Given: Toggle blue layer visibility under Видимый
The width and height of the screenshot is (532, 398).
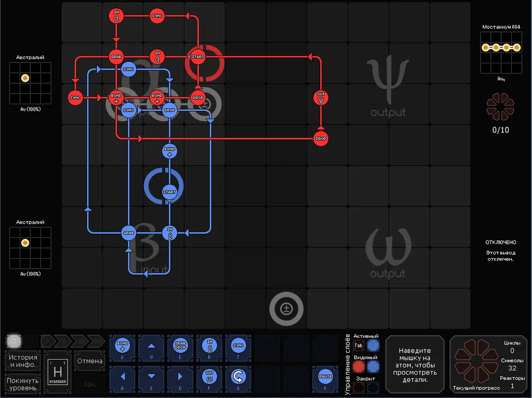Looking at the screenshot, I should 373,367.
